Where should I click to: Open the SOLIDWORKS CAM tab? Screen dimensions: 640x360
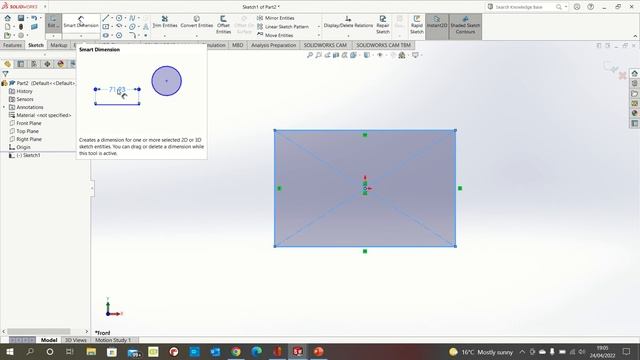point(325,45)
